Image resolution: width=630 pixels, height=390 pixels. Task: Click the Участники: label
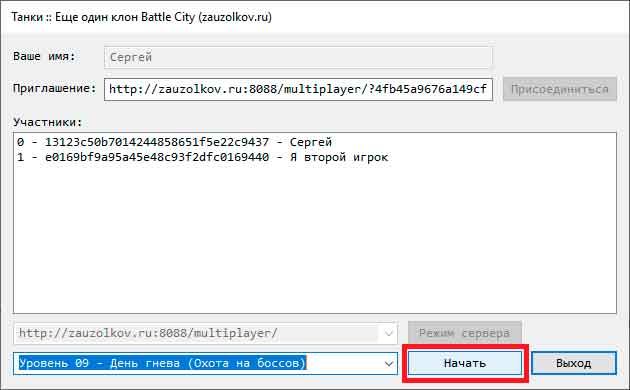tap(47, 122)
